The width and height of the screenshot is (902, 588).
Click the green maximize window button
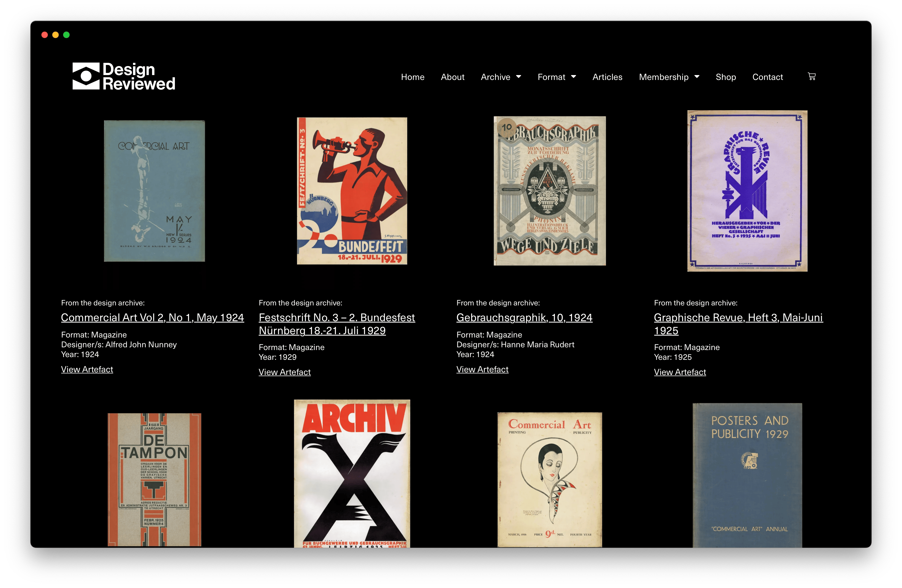66,35
